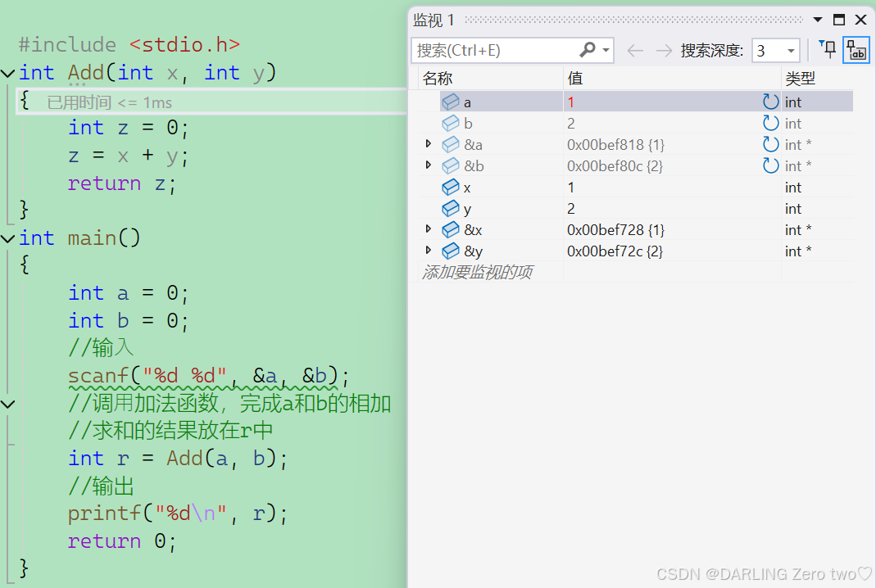This screenshot has width=876, height=588.
Task: Go to next search result arrow
Action: tap(664, 51)
